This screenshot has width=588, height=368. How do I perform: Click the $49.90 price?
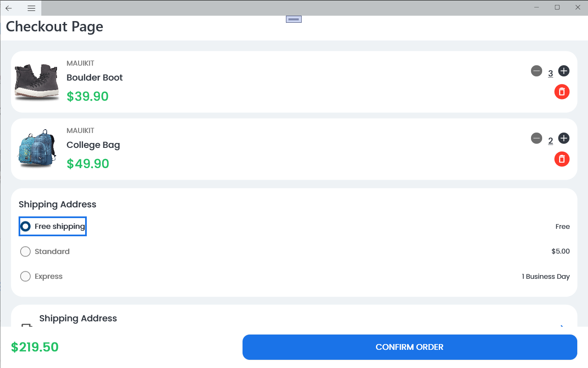[88, 164]
